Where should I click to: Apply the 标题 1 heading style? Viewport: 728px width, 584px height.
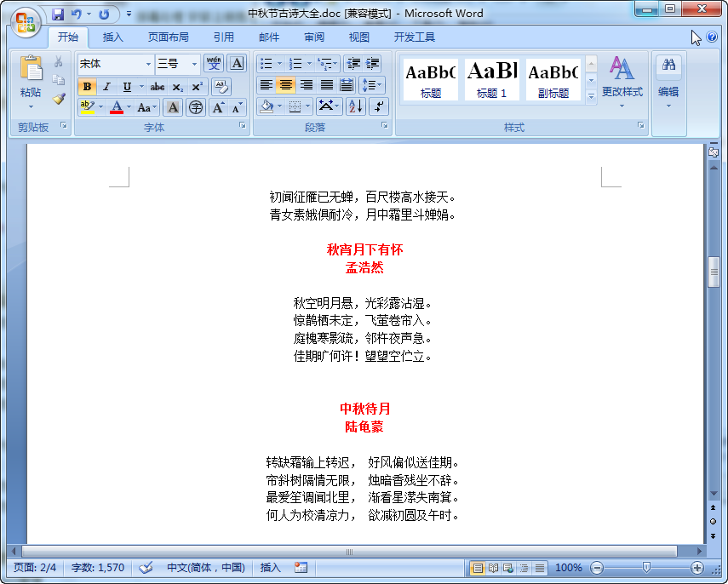click(x=492, y=78)
